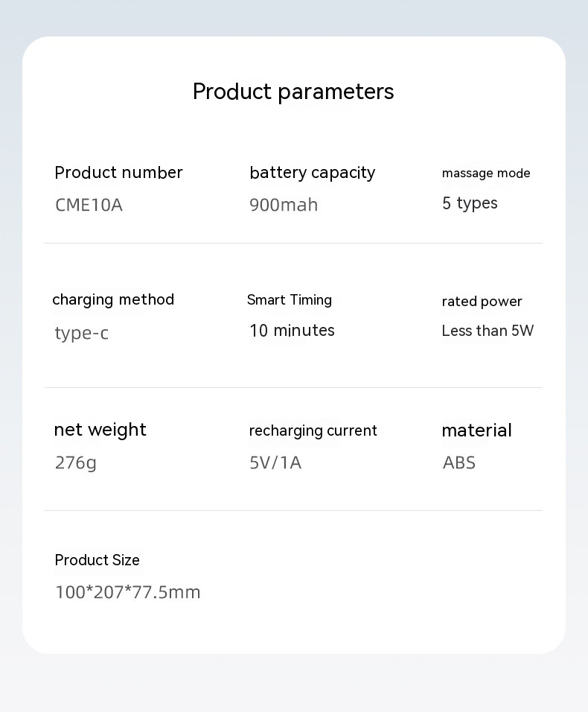
Task: Click the 900mah battery value
Action: click(x=284, y=205)
